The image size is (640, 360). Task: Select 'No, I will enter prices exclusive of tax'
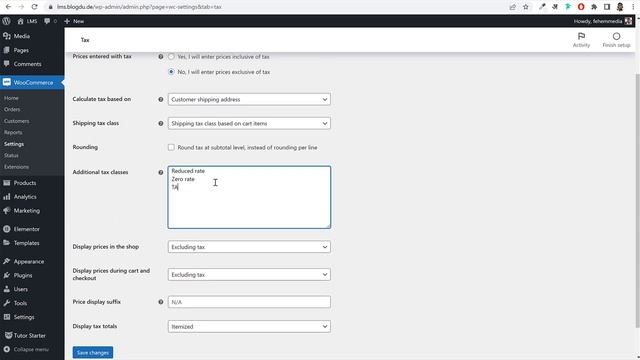pos(171,72)
